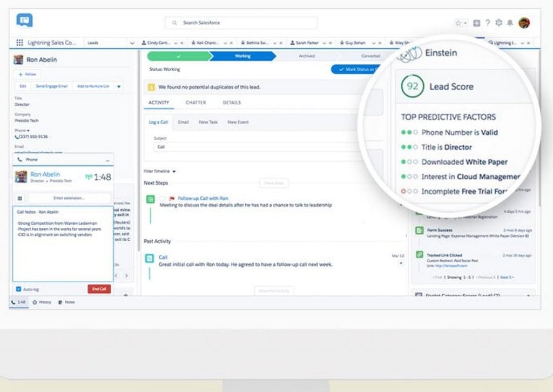Open the Mar 10 call item dropdown
Screen dimensions: 553x392
pyautogui.click(x=401, y=263)
